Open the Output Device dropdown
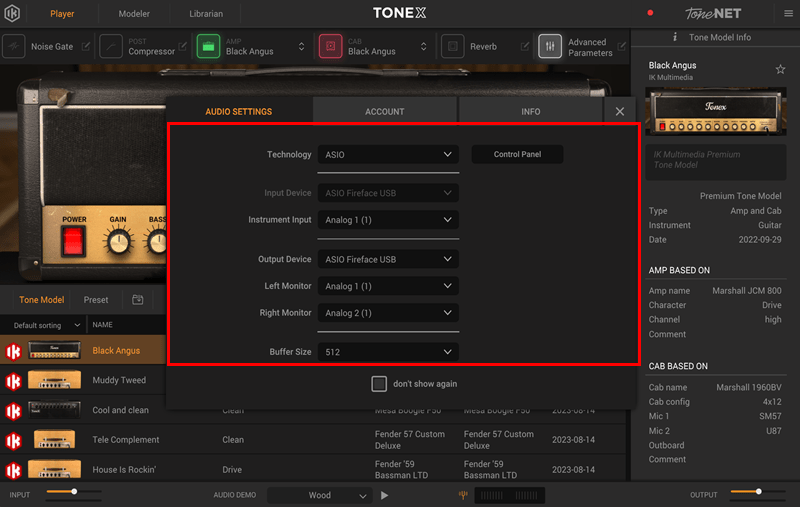 click(x=388, y=259)
